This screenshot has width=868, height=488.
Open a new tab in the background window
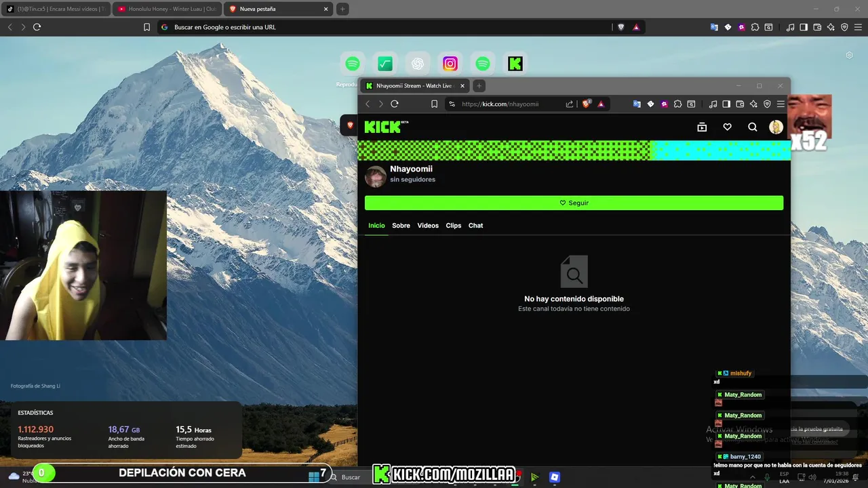coord(342,9)
